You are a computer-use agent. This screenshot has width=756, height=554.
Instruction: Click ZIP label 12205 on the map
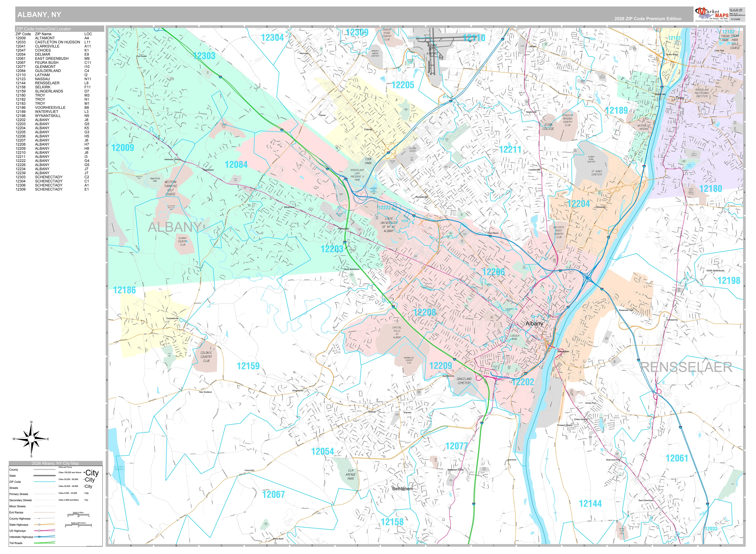coord(403,85)
